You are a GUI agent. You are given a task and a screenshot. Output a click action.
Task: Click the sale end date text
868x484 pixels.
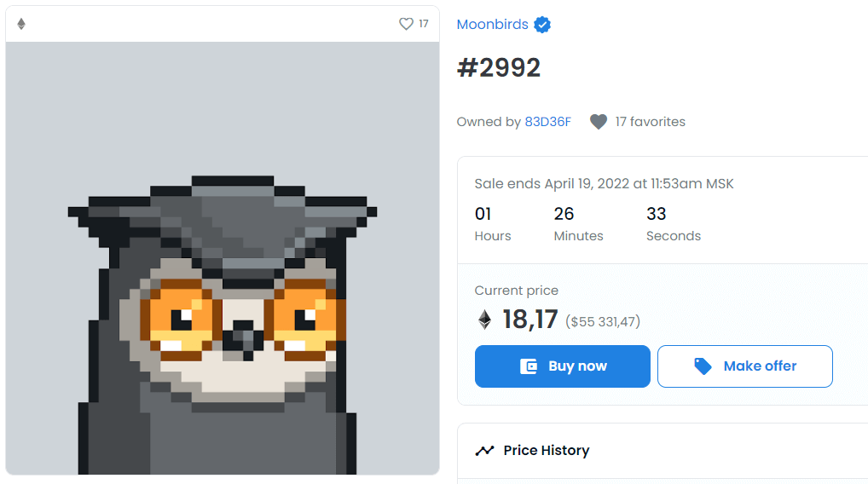click(604, 184)
